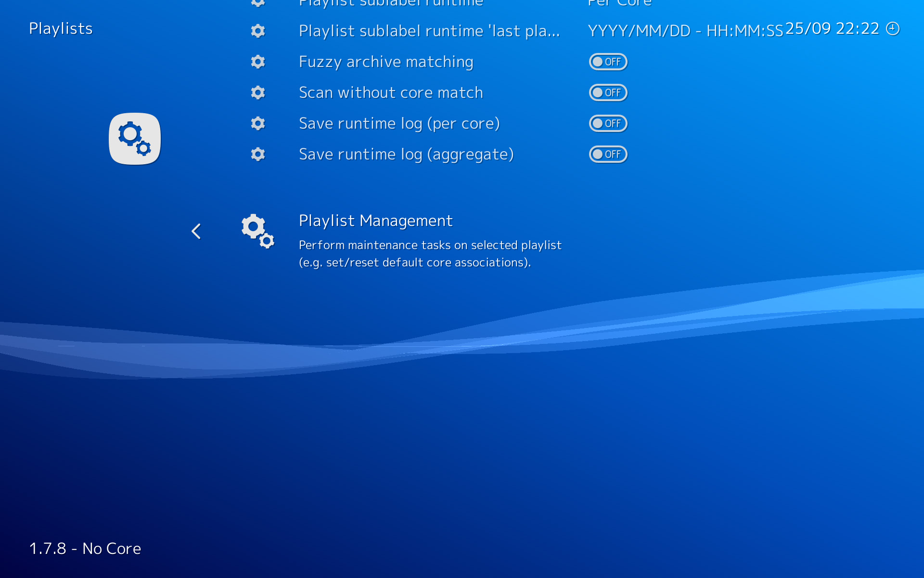
Task: Click the gear icon beside Scan without core match
Action: 258,92
